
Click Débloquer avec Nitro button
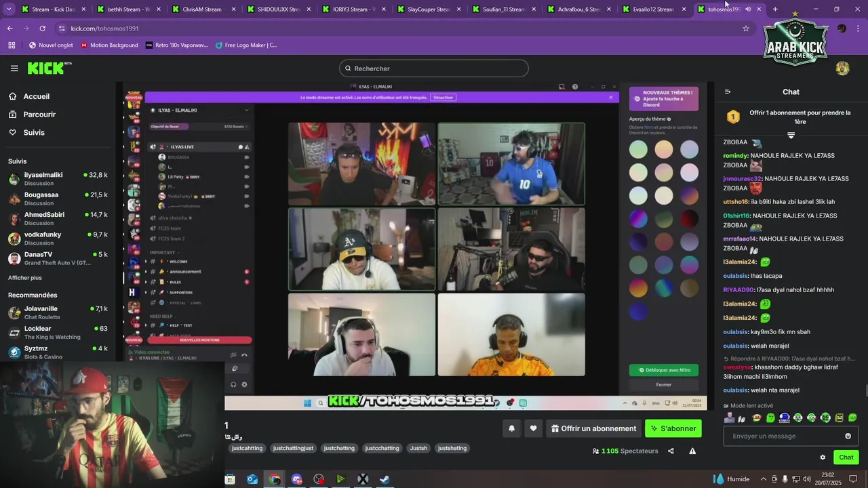(664, 370)
